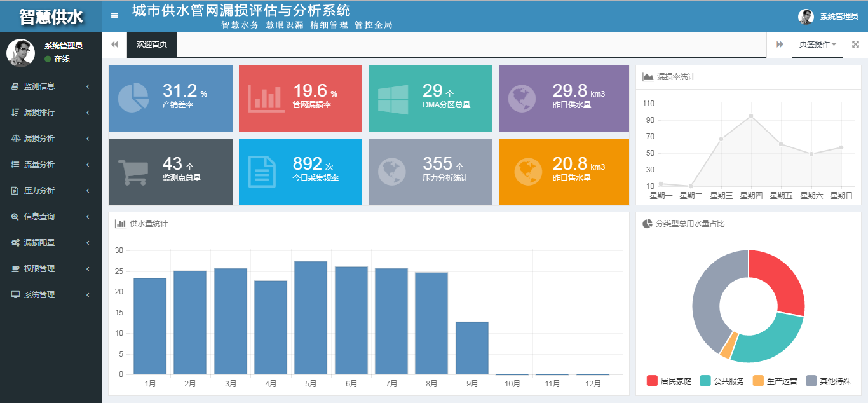Image resolution: width=868 pixels, height=403 pixels.
Task: Toggle 其他特殊 legend item visibility
Action: 827,381
